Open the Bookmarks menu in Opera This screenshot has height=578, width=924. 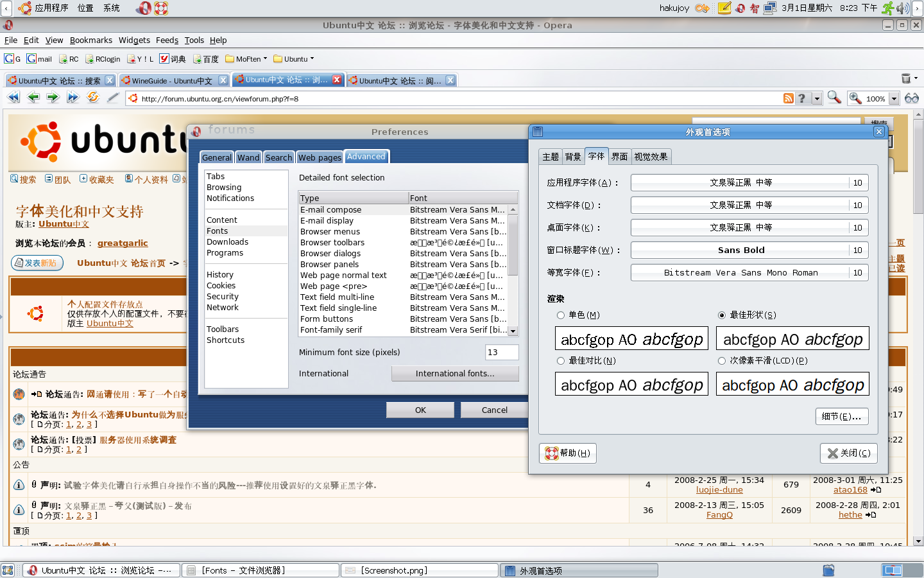pos(90,40)
